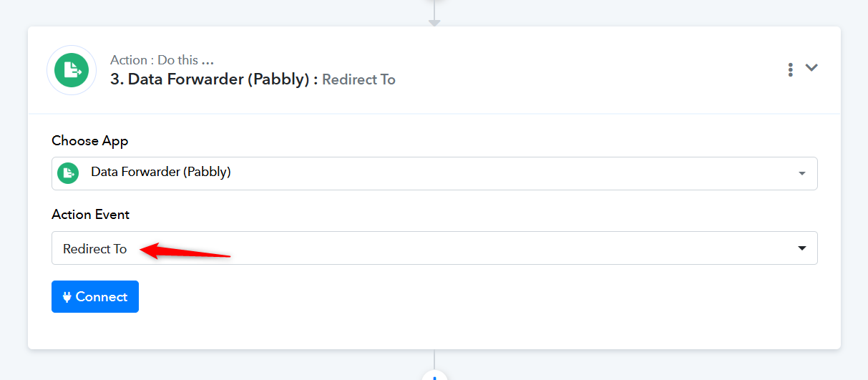Open the three-dot step options menu

pyautogui.click(x=791, y=69)
